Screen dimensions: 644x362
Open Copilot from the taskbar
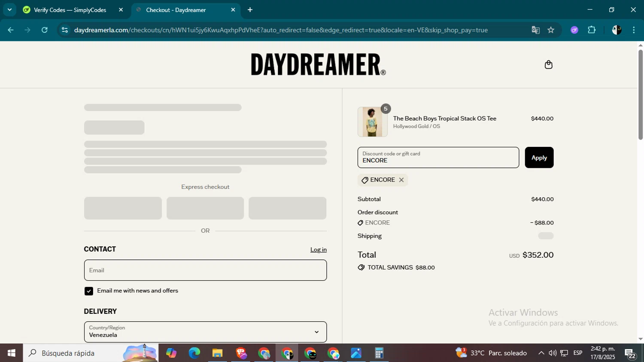coord(171,353)
